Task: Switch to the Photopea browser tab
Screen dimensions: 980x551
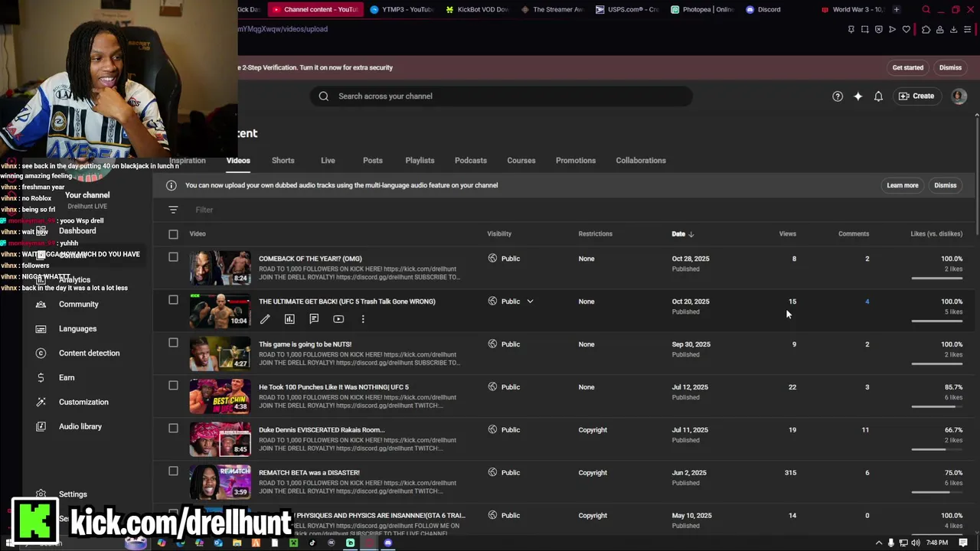Action: point(701,10)
